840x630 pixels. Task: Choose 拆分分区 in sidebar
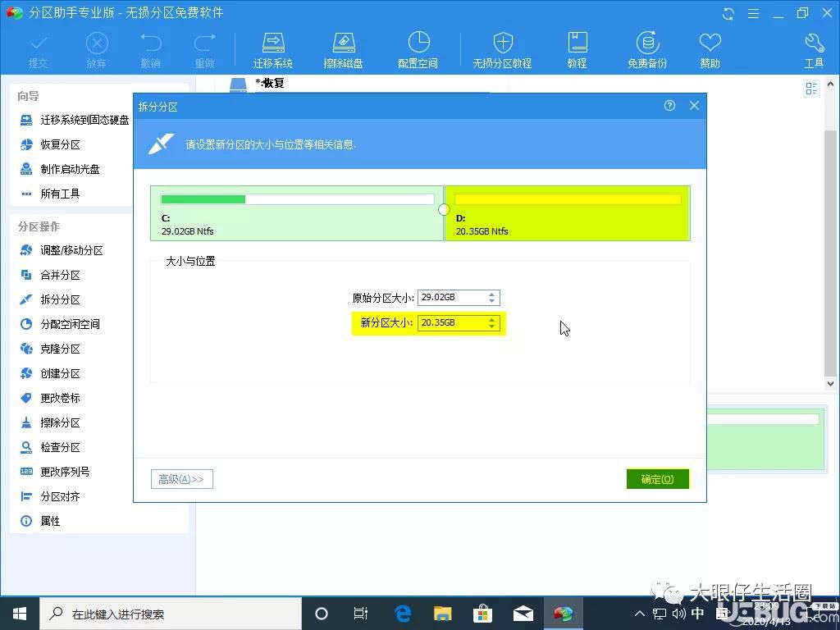[x=50, y=300]
